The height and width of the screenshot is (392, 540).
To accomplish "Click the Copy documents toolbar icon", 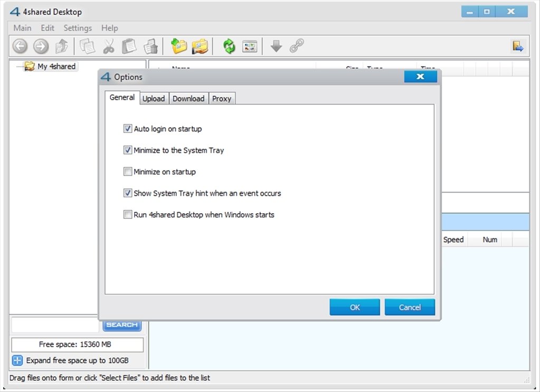I will click(x=87, y=46).
